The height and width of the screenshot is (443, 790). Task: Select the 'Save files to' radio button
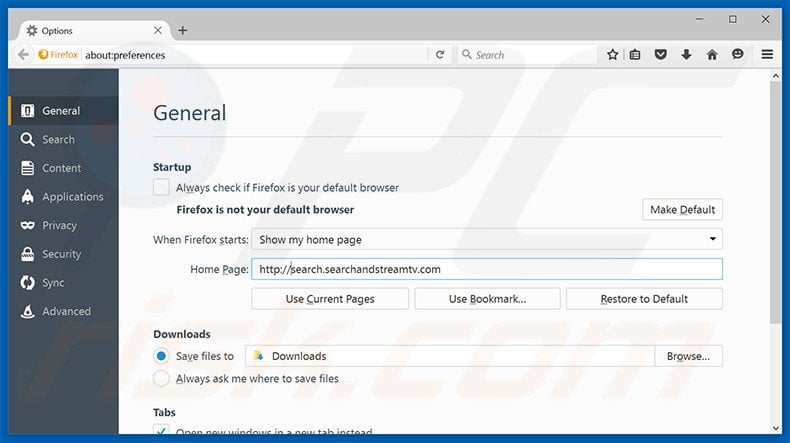[161, 356]
